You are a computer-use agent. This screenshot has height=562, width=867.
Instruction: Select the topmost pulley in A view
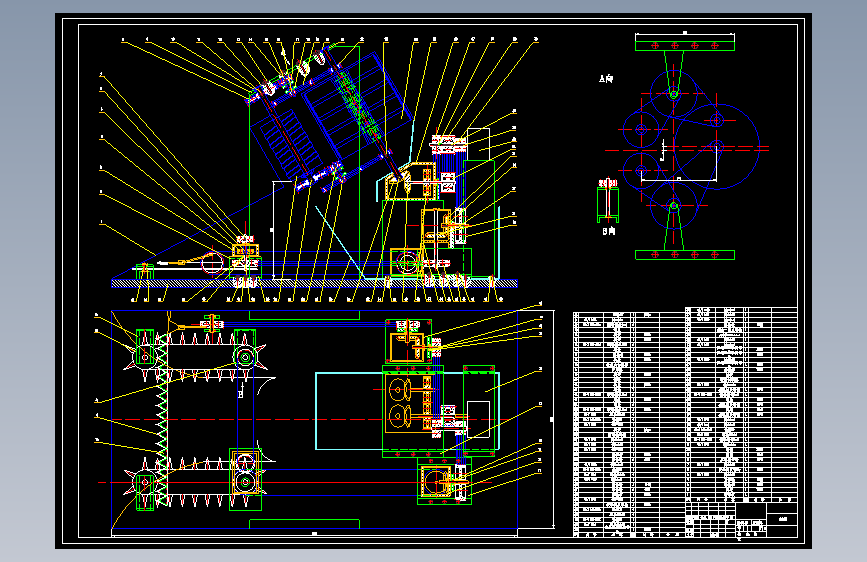673,94
